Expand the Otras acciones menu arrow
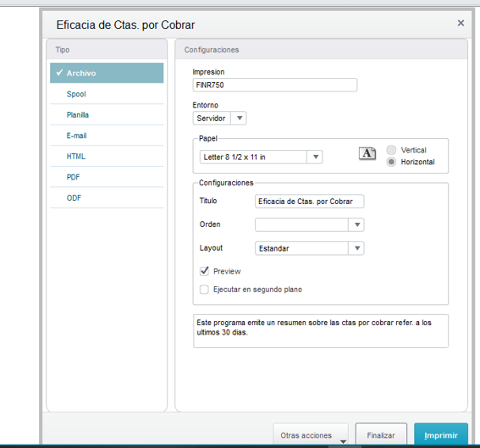The image size is (480, 448). [343, 441]
